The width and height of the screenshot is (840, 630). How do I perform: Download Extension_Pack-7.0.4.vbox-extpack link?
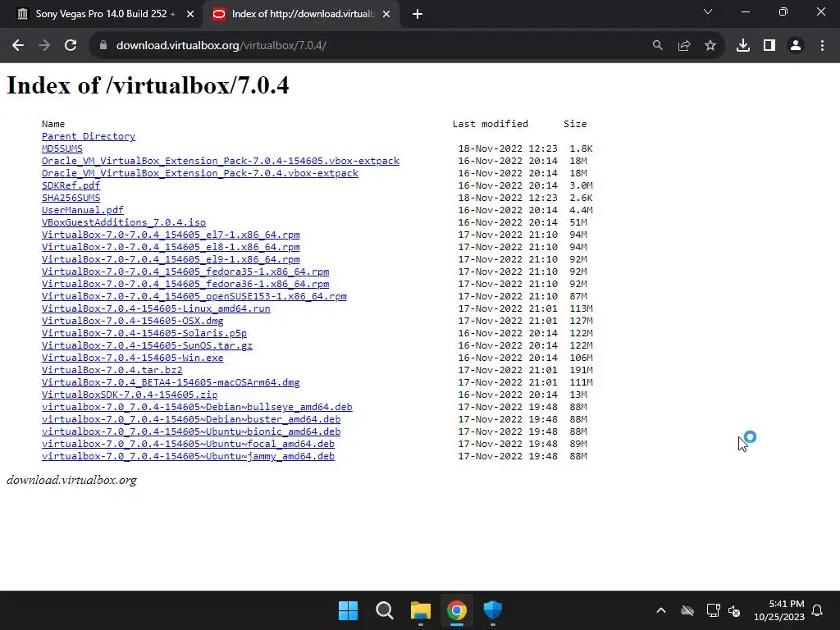point(200,173)
